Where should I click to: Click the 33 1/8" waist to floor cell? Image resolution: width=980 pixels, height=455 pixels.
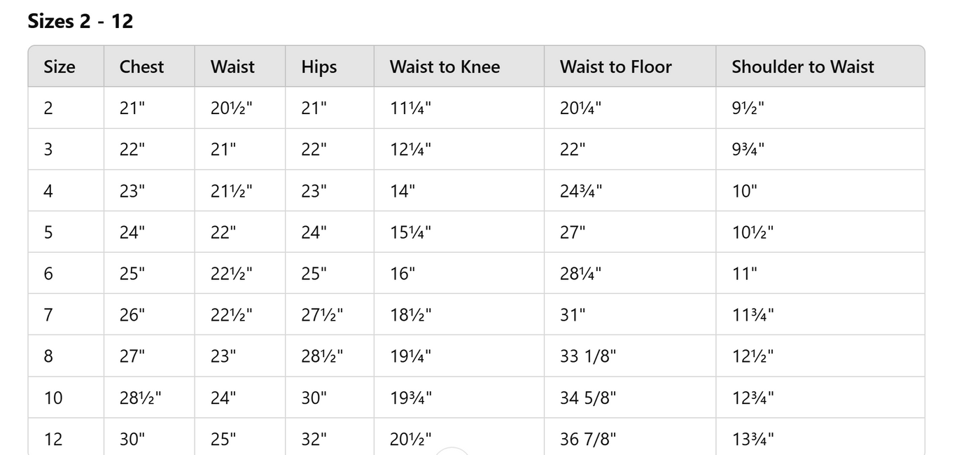pyautogui.click(x=588, y=356)
